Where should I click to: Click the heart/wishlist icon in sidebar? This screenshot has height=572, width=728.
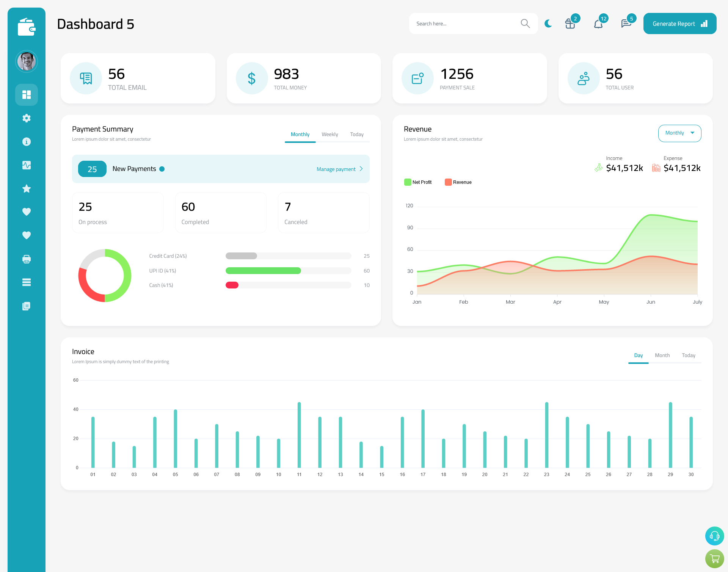pos(26,212)
